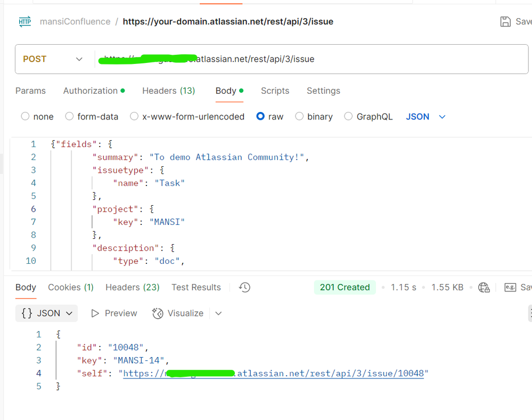Click the "fields" key on line 1
This screenshot has width=532, height=420.
pyautogui.click(x=76, y=144)
